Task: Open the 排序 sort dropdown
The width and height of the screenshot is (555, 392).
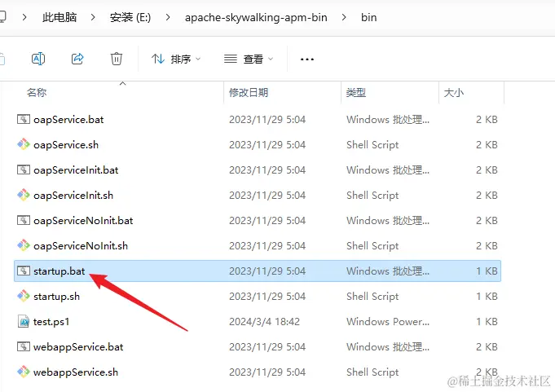Action: (176, 59)
